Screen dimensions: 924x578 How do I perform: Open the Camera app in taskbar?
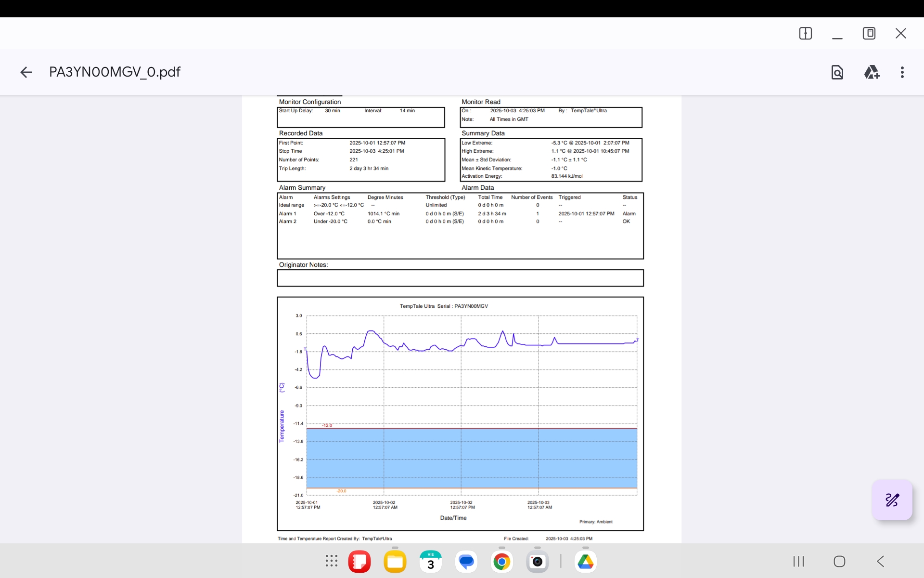click(537, 562)
